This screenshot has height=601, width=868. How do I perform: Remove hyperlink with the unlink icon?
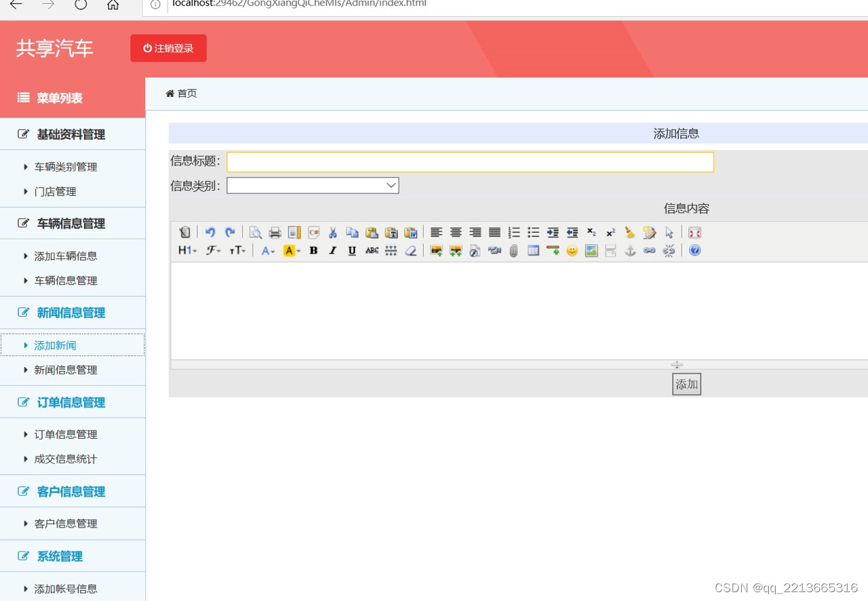[x=669, y=250]
